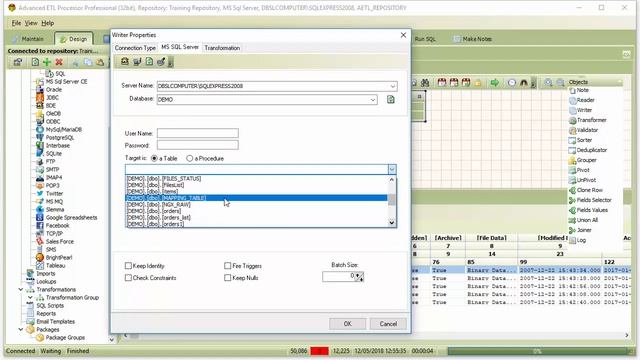The height and width of the screenshot is (360, 640).
Task: Select the Clone Row object in Objects palette
Action: tap(586, 190)
